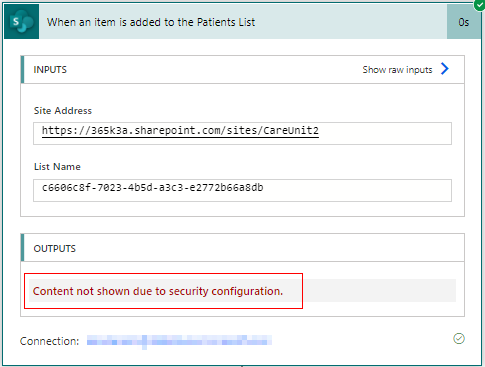Screen dimensions: 485x367
Task: Open the Show raw inputs link
Action: 406,69
